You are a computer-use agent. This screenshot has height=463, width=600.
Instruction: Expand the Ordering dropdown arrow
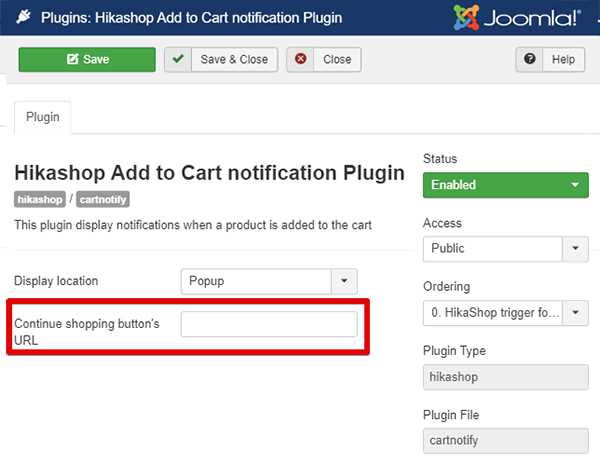tap(575, 313)
